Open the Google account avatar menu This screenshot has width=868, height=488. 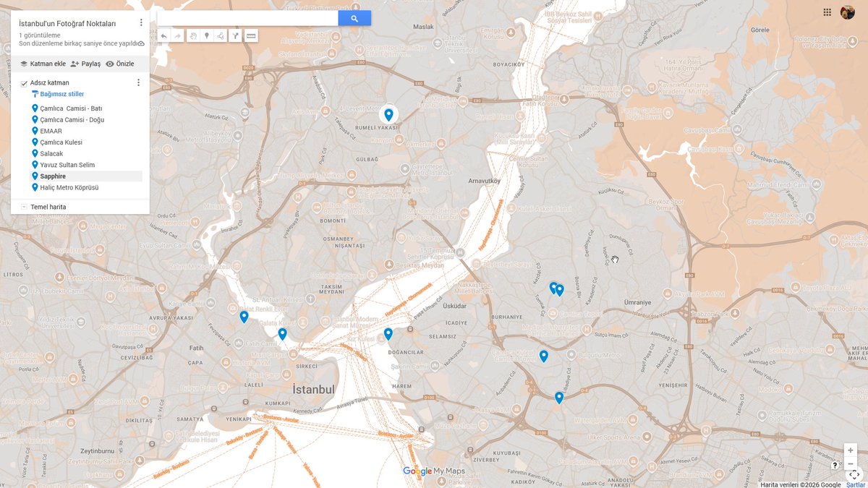click(x=848, y=12)
